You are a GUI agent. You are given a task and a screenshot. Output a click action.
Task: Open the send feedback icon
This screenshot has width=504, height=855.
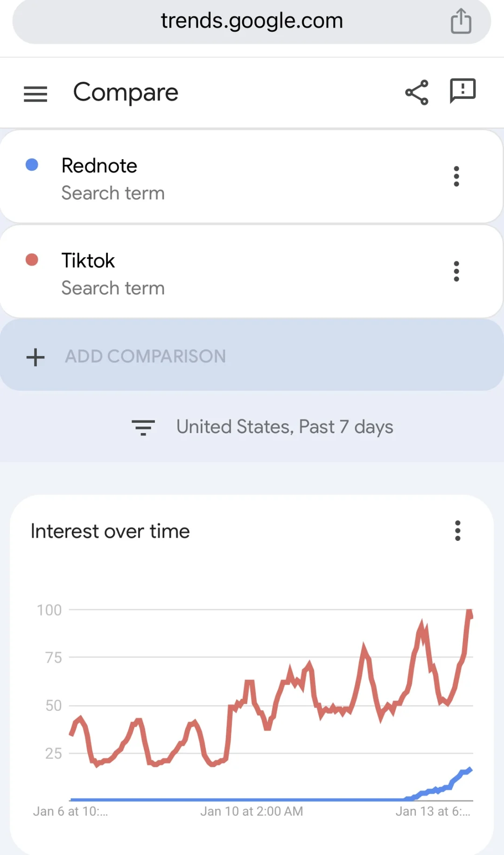pyautogui.click(x=462, y=91)
